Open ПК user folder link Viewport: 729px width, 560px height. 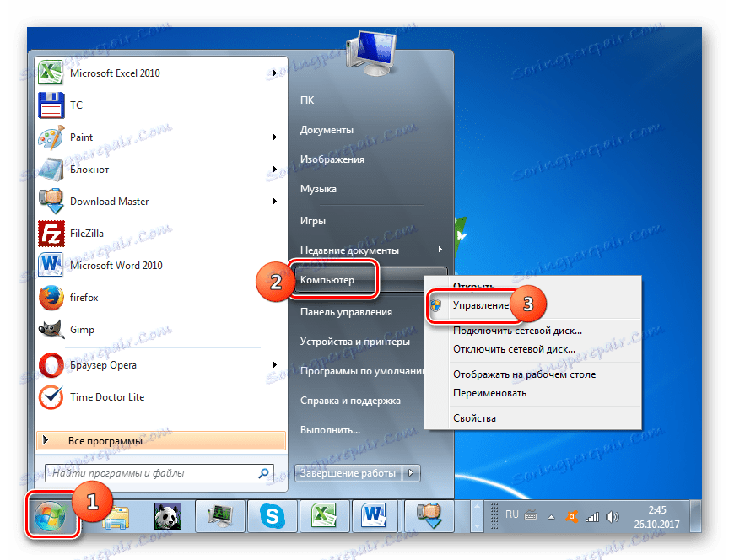(307, 100)
